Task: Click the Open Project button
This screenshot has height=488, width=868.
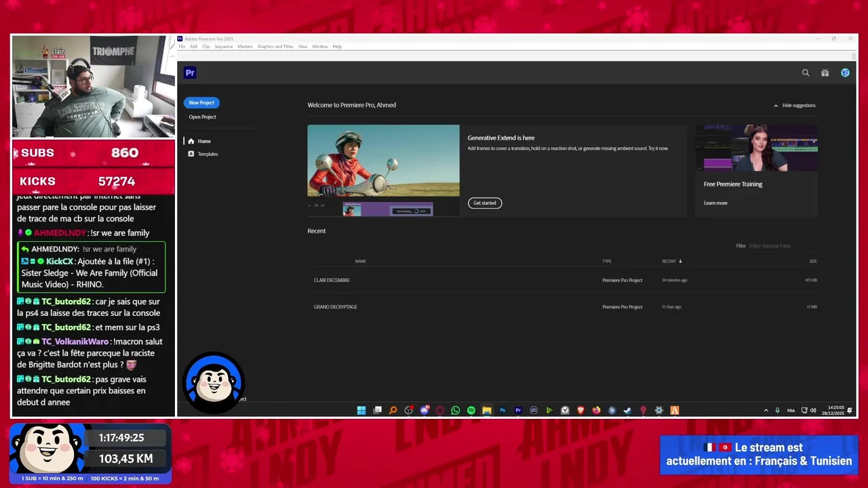Action: tap(202, 117)
